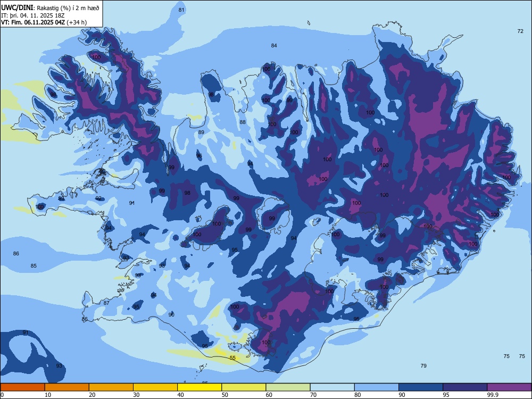
Task: Click the '89' value on the map
Action: 201,132
